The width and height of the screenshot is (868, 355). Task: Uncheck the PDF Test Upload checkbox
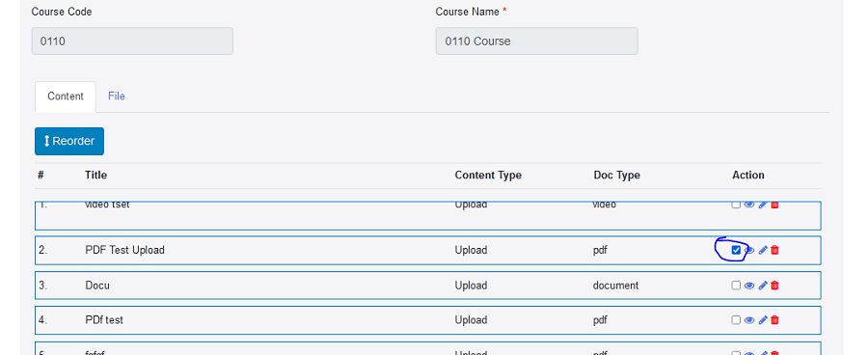tap(736, 250)
